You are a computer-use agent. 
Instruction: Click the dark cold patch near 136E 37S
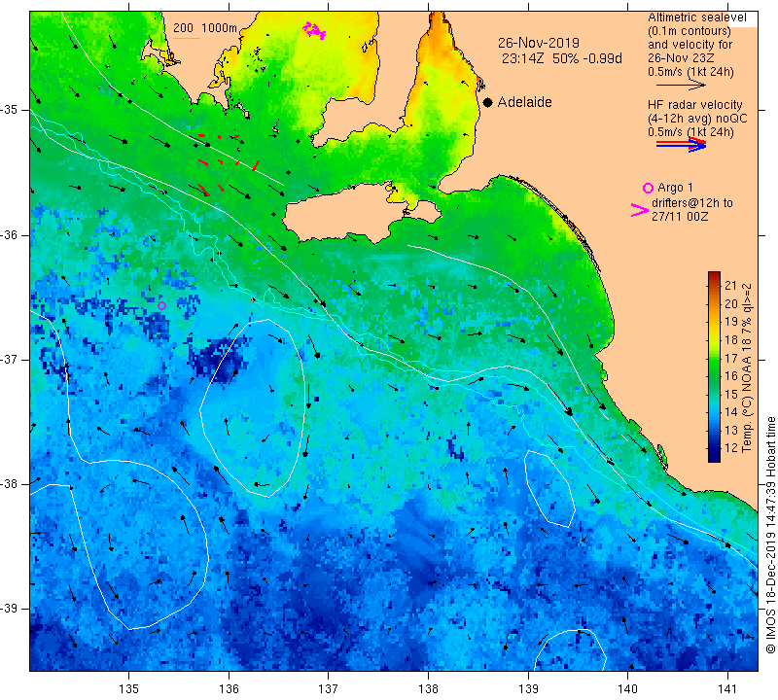(217, 358)
